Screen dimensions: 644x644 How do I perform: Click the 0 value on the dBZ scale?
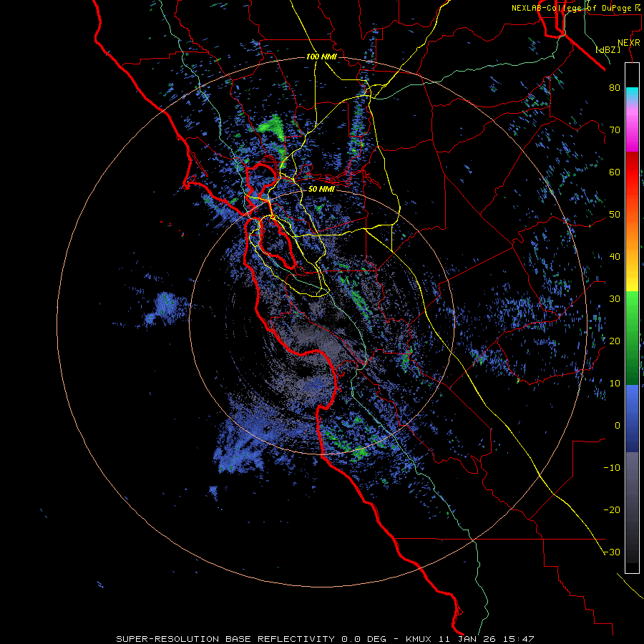click(617, 426)
